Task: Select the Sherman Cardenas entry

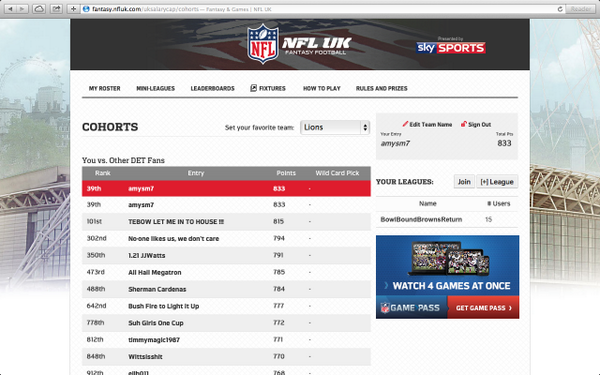Action: [x=157, y=289]
